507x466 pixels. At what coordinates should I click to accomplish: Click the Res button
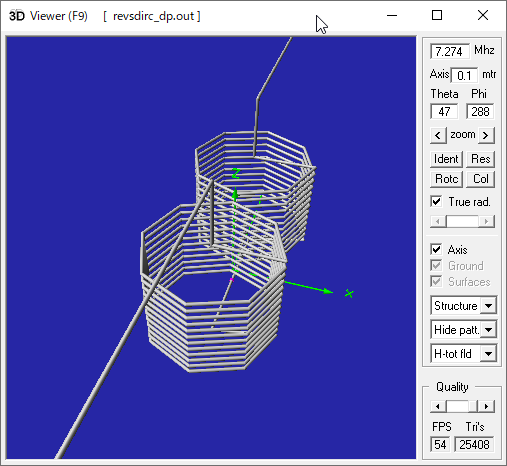coord(480,159)
